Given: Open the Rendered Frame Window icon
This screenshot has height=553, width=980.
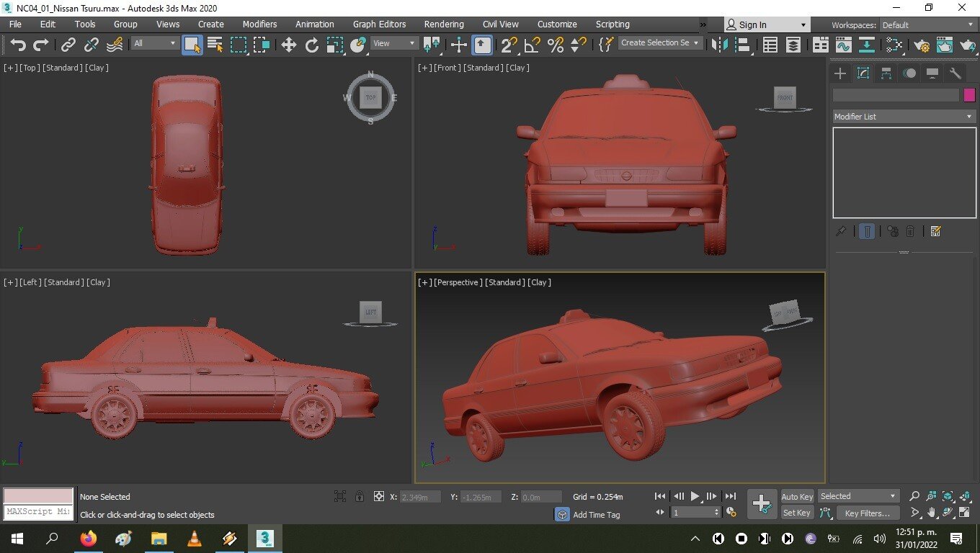Looking at the screenshot, I should click(x=945, y=45).
